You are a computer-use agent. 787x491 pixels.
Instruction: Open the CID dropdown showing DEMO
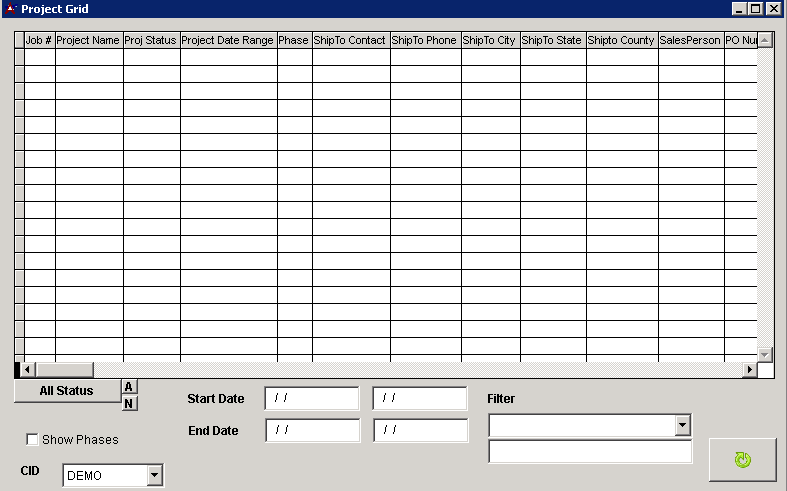pyautogui.click(x=154, y=475)
